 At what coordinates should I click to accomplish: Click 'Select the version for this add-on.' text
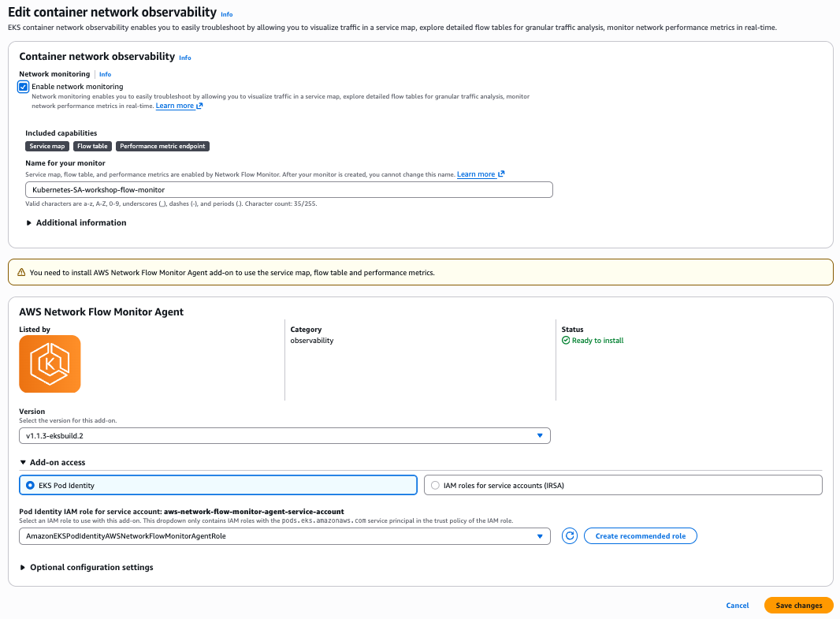pos(68,421)
